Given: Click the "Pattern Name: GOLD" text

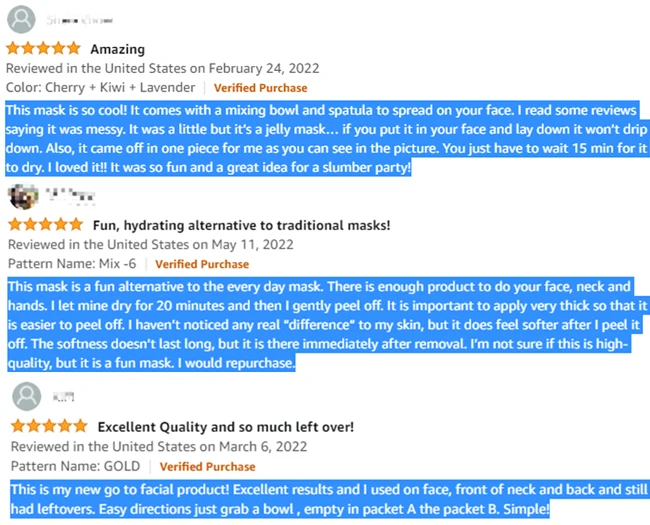Looking at the screenshot, I should click(x=76, y=466).
